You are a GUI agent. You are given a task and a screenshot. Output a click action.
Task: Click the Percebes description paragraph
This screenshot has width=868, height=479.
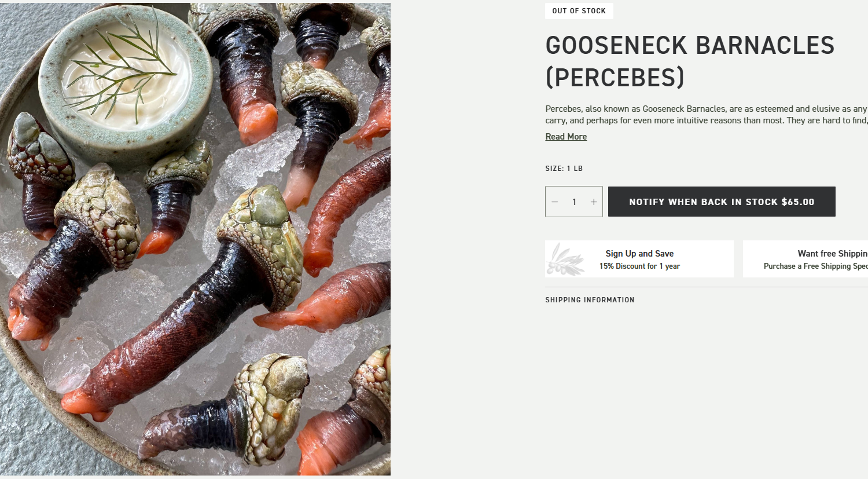click(707, 115)
